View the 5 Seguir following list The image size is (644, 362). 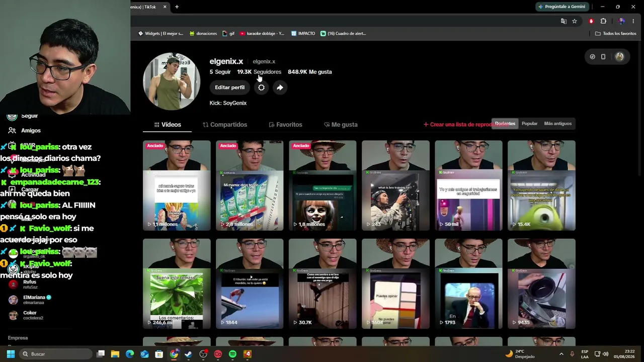pyautogui.click(x=220, y=72)
